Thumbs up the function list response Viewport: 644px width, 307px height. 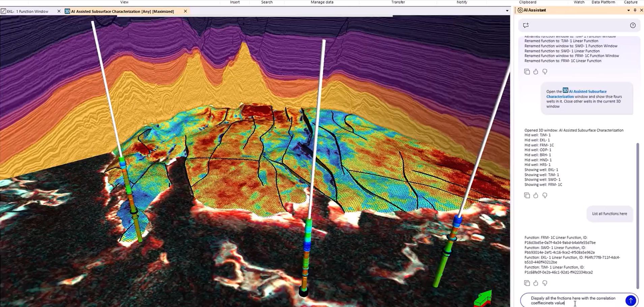point(536,283)
